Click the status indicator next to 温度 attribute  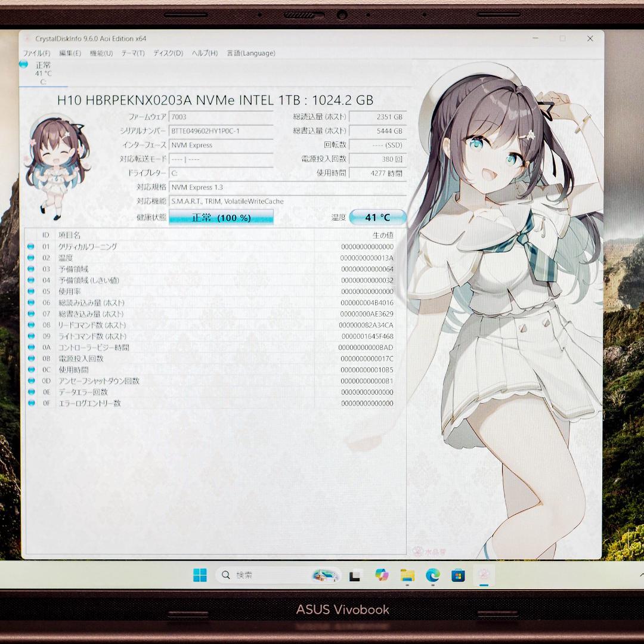31,258
